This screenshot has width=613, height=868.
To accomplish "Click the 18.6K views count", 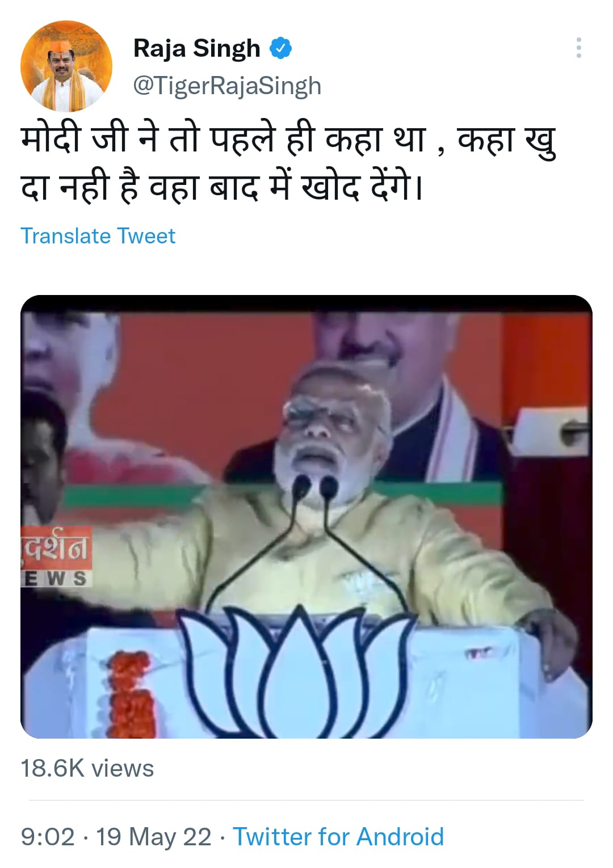I will click(x=87, y=769).
